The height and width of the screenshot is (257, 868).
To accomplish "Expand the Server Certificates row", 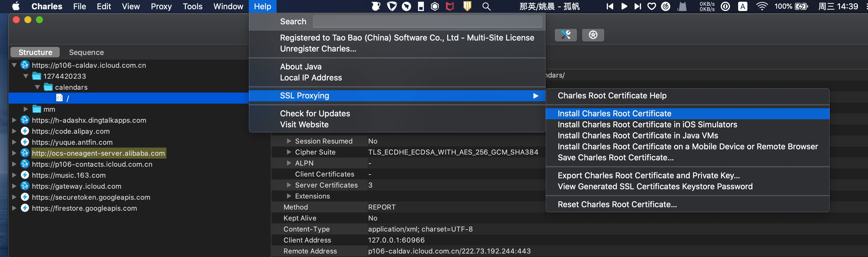I will click(289, 185).
